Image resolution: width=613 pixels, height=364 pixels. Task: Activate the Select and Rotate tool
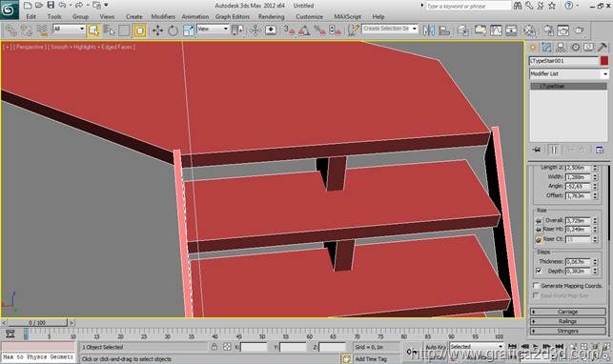click(x=173, y=30)
